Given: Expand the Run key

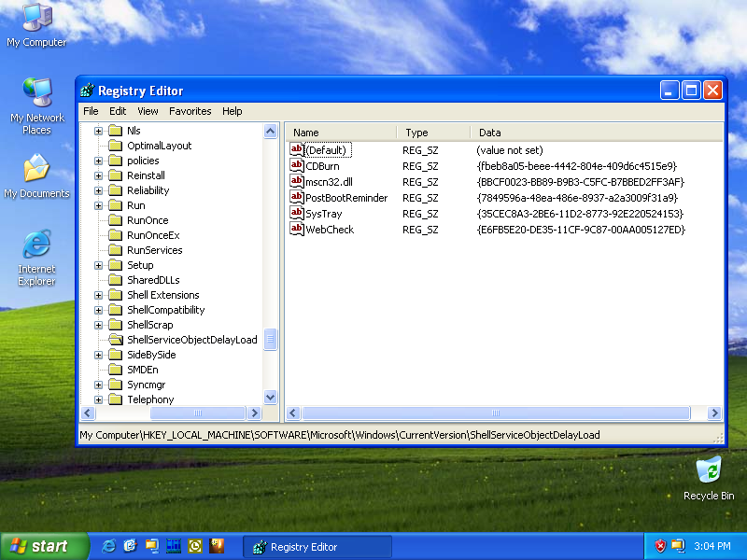Looking at the screenshot, I should [98, 205].
